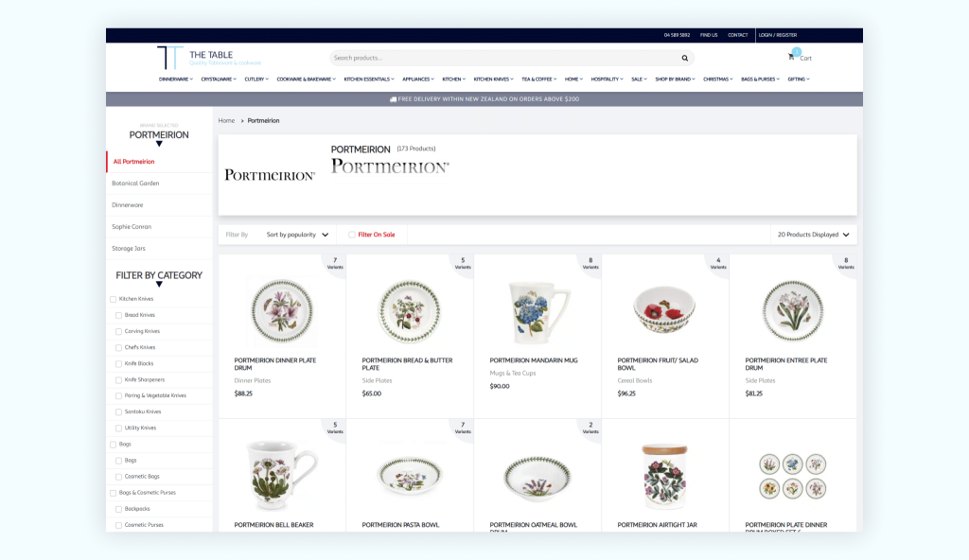The image size is (969, 560).
Task: Check the Bread Knives filter
Action: click(118, 315)
